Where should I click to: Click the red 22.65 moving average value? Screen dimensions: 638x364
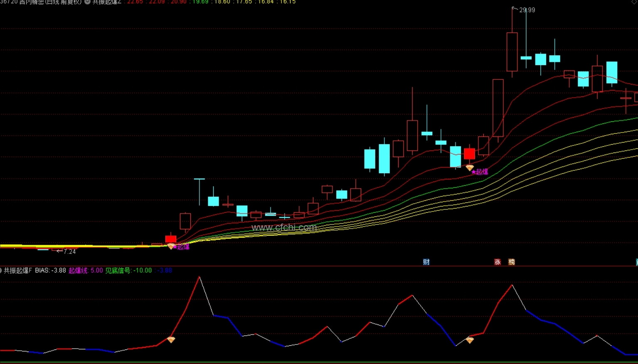[135, 2]
